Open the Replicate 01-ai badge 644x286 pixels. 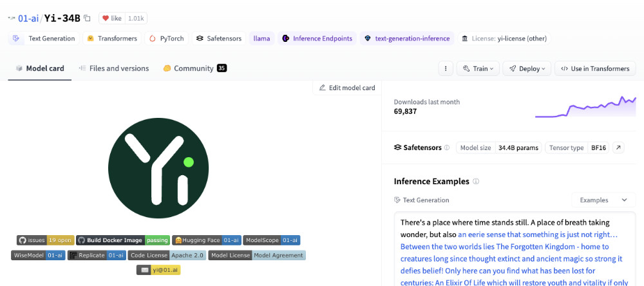coord(97,255)
